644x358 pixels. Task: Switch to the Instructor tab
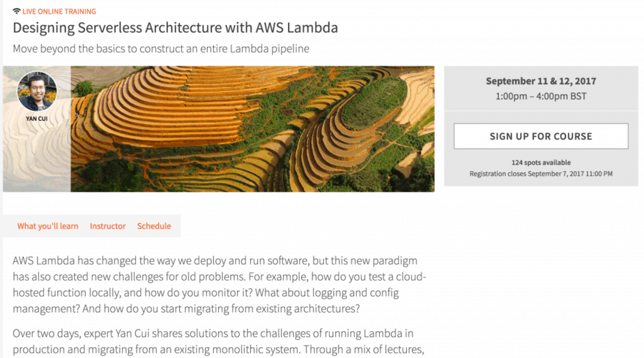[108, 226]
